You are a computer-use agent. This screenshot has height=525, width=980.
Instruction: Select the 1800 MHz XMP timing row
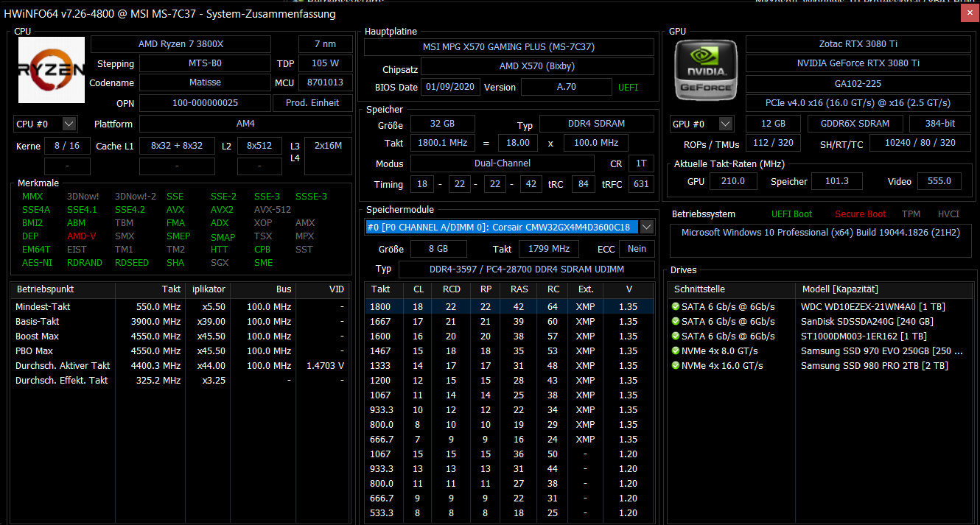pos(509,306)
